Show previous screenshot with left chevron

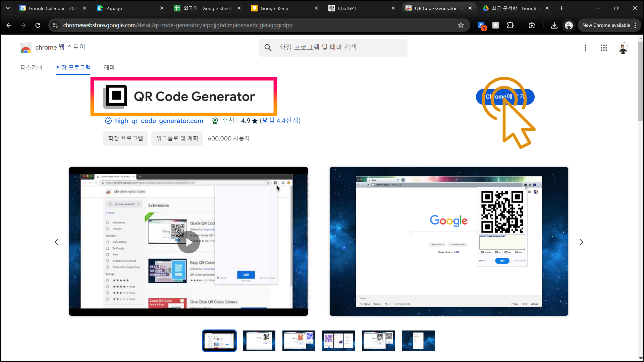click(x=56, y=242)
